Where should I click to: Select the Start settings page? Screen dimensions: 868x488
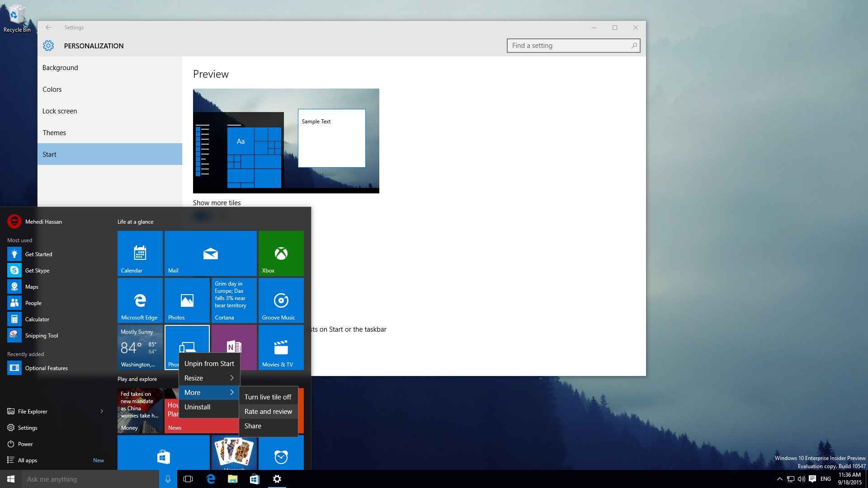coord(110,154)
